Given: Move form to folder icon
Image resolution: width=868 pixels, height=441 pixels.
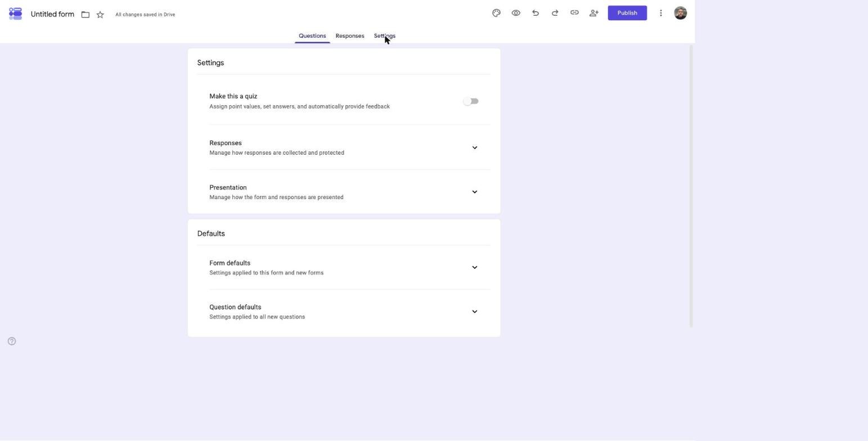Looking at the screenshot, I should point(86,15).
